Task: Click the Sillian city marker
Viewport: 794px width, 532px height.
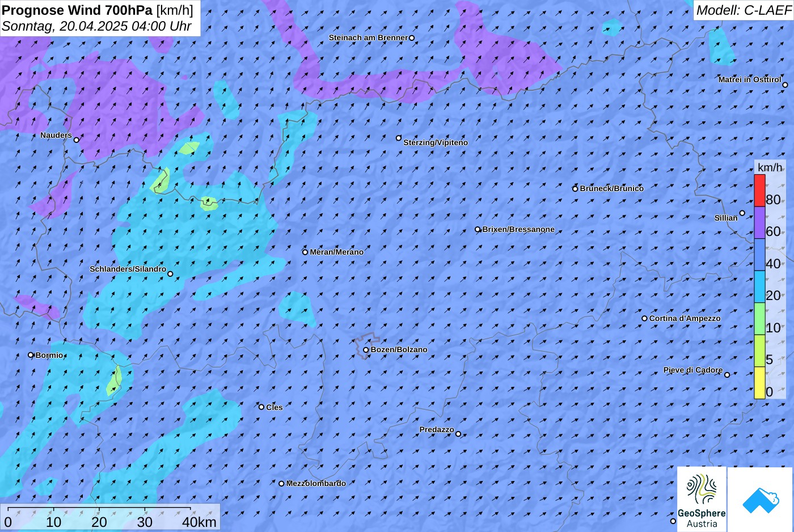Action: point(742,213)
